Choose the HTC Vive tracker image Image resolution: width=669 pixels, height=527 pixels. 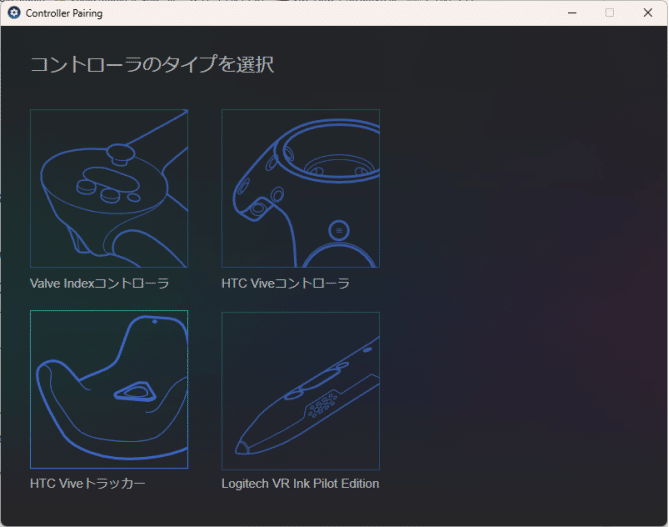[109, 390]
